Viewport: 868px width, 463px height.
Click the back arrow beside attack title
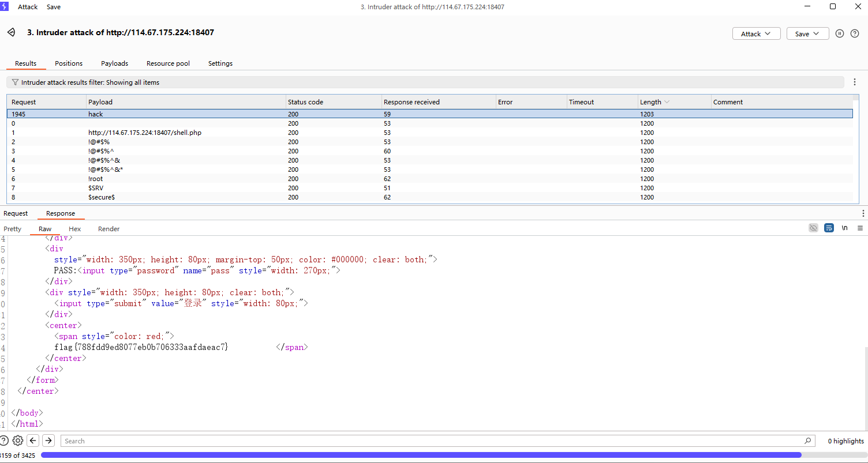11,32
